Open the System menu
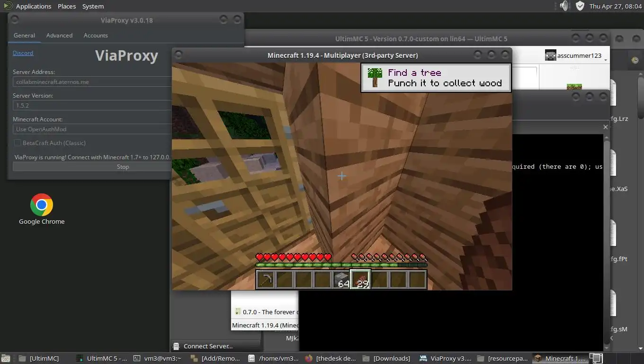This screenshot has width=644, height=364. point(93,6)
